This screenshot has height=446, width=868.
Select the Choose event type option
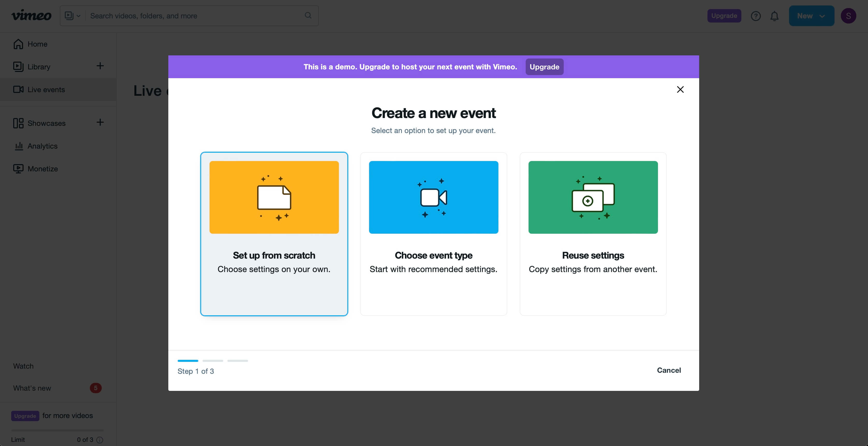433,234
